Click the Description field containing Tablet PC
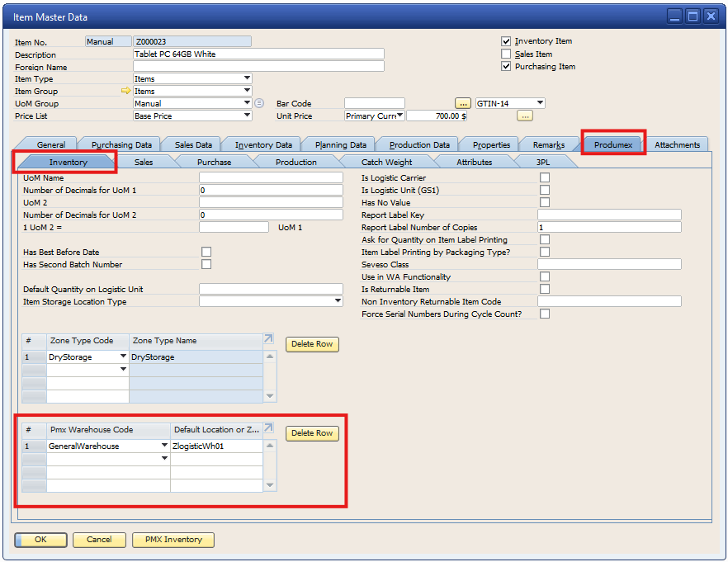 [258, 54]
